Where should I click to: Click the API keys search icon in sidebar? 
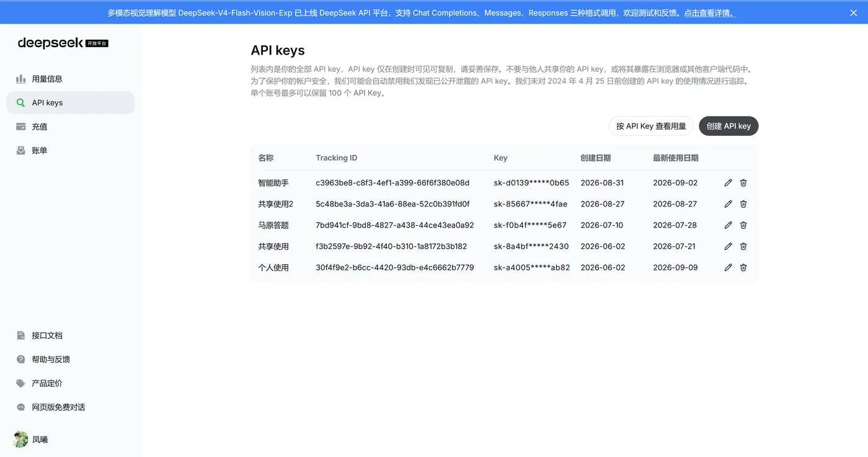pos(20,103)
